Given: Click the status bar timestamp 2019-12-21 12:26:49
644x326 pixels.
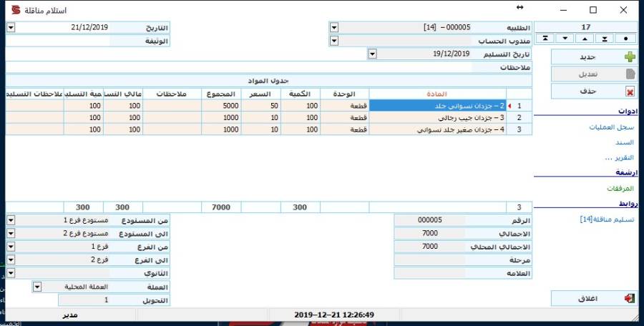Looking at the screenshot, I should point(334,315).
